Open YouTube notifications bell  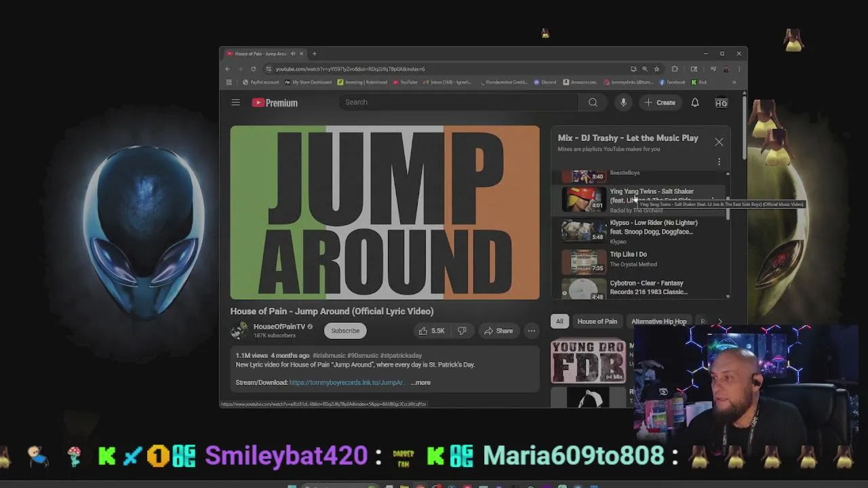pos(695,102)
